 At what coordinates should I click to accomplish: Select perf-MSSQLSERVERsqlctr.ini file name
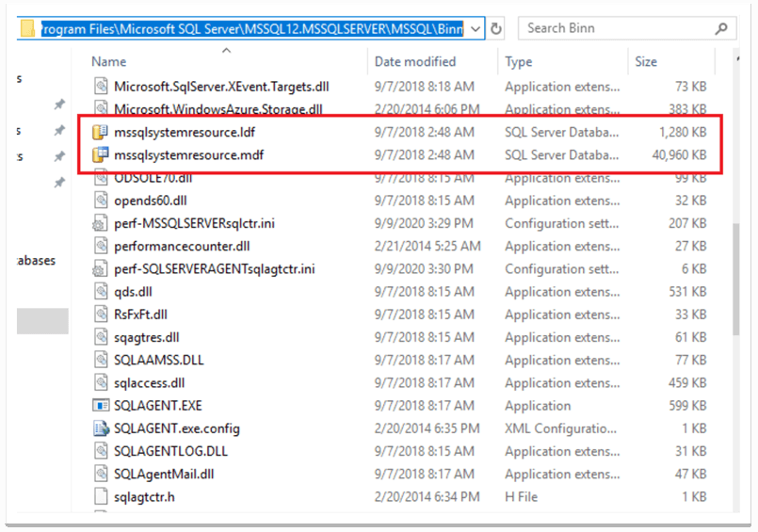[x=194, y=223]
